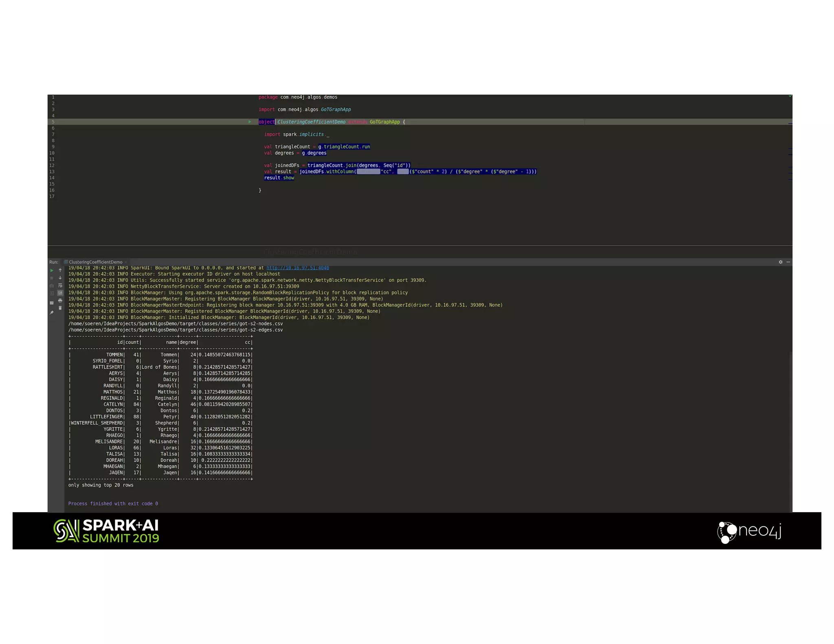Hide Run panel with minimize dash
834x644 pixels.
click(788, 262)
